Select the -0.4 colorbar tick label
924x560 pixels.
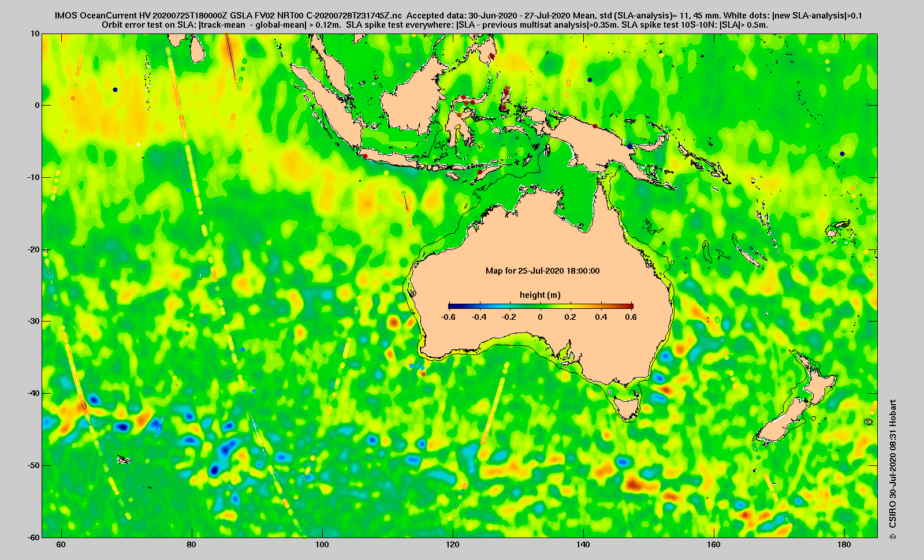[x=479, y=317]
